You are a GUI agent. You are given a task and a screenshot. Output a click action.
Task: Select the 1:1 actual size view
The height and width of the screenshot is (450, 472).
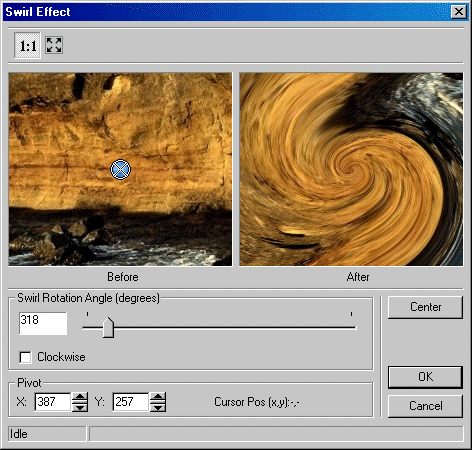27,45
